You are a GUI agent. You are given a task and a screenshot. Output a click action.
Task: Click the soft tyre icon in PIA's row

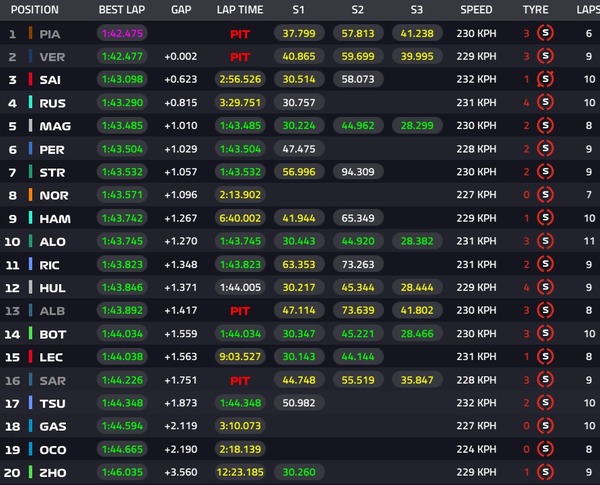coord(545,33)
